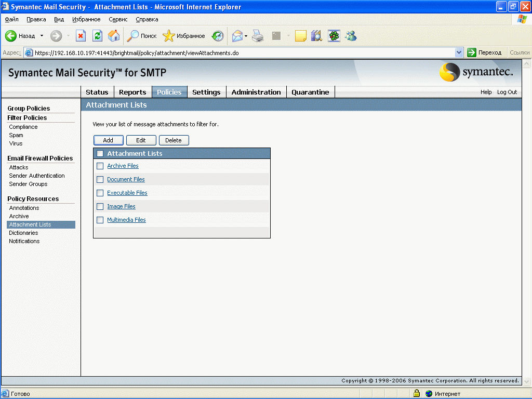The height and width of the screenshot is (399, 532).
Task: Click the yellow note toolbar icon
Action: pos(301,36)
